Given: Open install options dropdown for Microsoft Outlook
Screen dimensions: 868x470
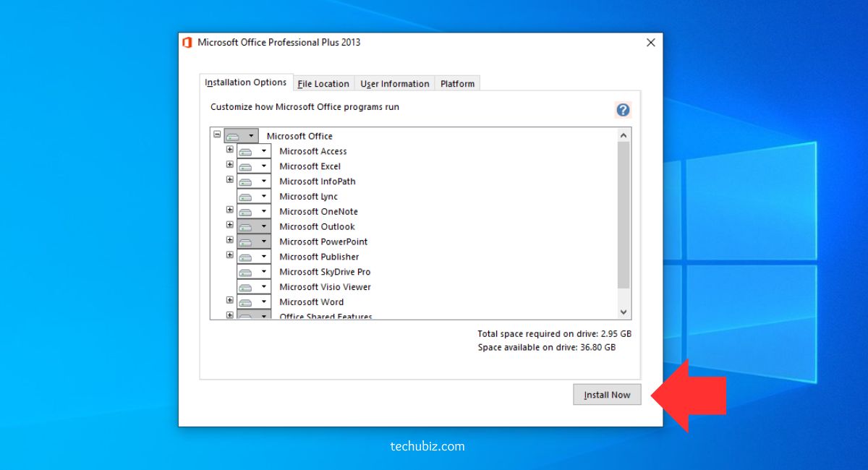Looking at the screenshot, I should tap(264, 227).
